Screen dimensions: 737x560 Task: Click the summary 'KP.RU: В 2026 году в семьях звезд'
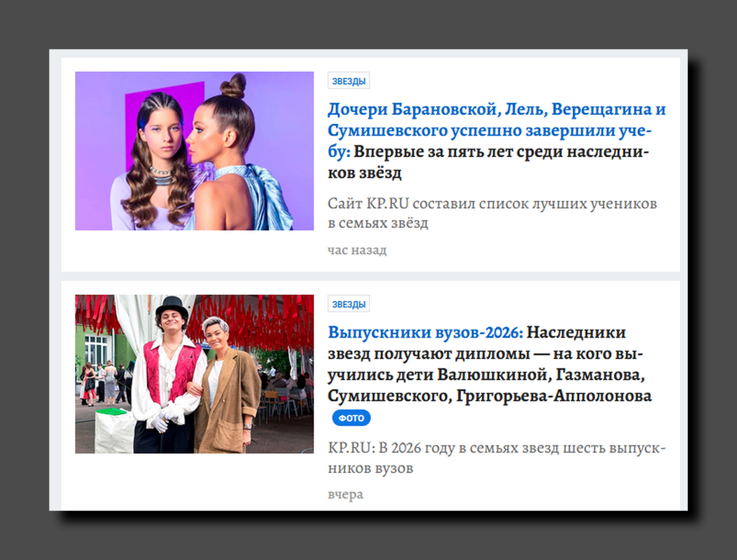(x=496, y=458)
